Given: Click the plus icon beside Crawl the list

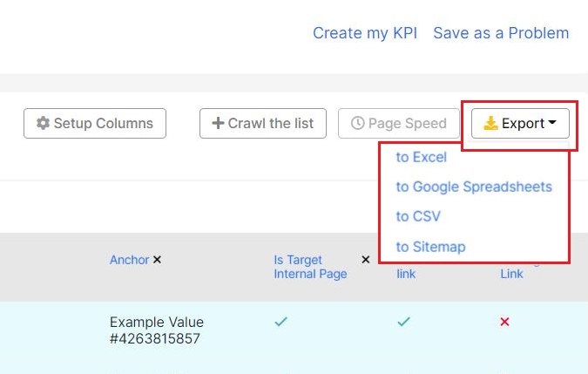Looking at the screenshot, I should 218,123.
